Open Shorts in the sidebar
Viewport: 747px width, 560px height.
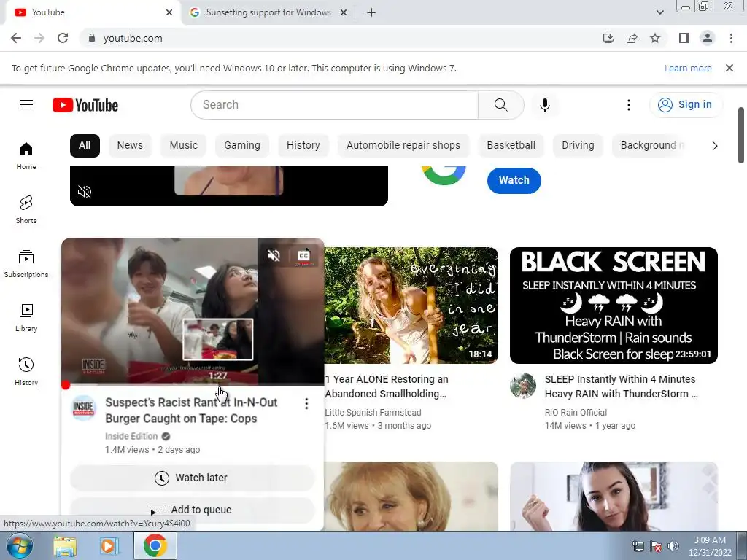click(26, 209)
